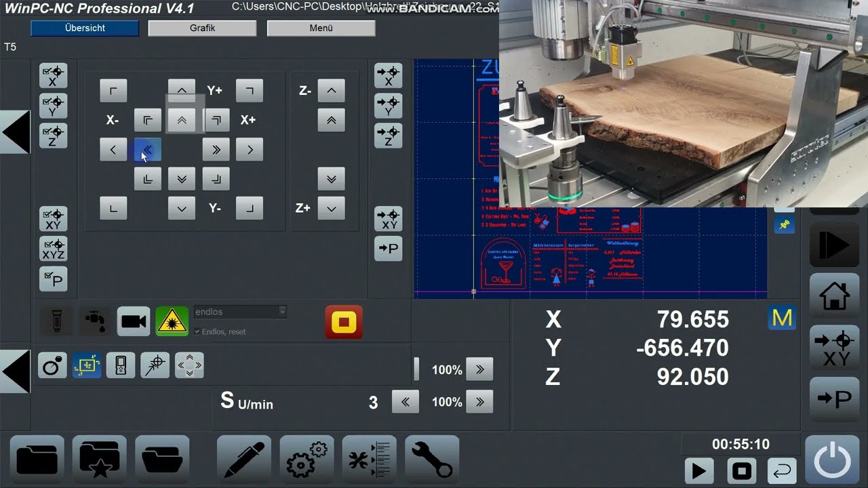The image size is (868, 488).
Task: Set Z zero point checkmark icon
Action: [53, 136]
